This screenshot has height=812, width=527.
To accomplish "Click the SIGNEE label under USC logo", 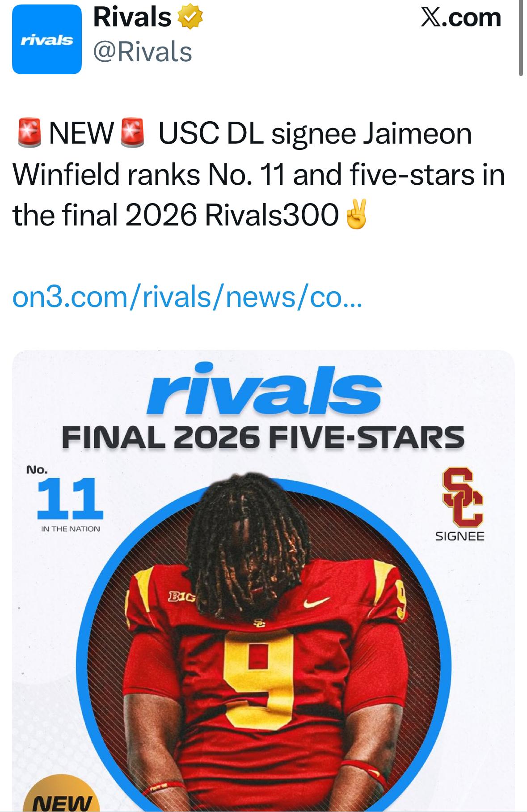I will (460, 536).
